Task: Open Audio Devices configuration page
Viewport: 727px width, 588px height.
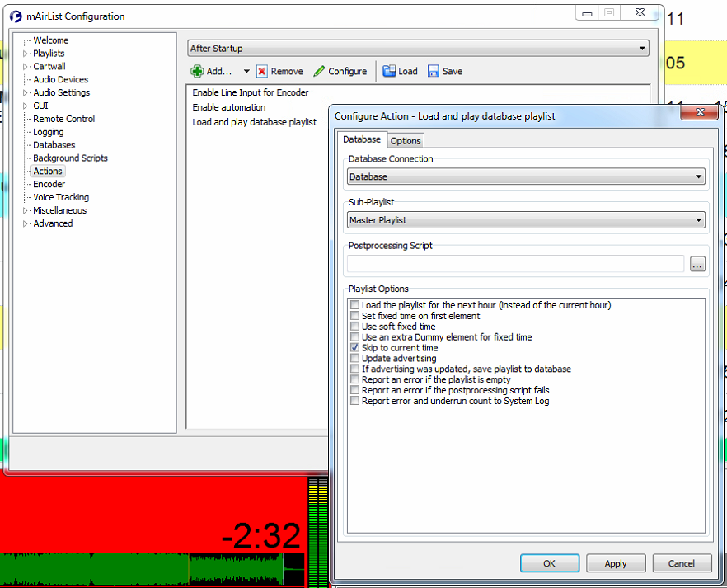Action: click(x=60, y=79)
